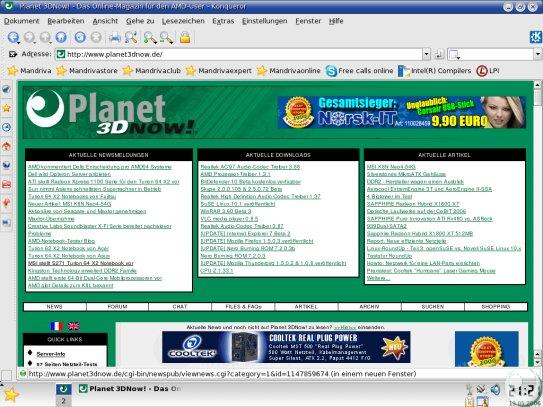
Task: Open the Free calls online bookmark
Action: [360, 71]
